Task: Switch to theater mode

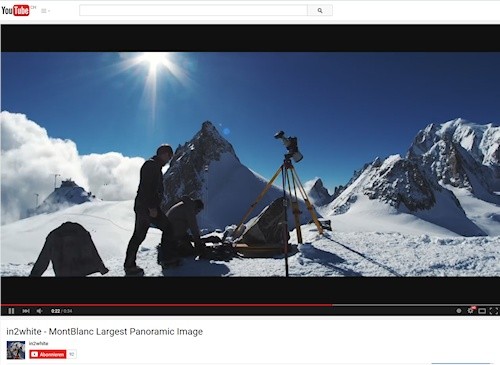Action: (x=482, y=311)
